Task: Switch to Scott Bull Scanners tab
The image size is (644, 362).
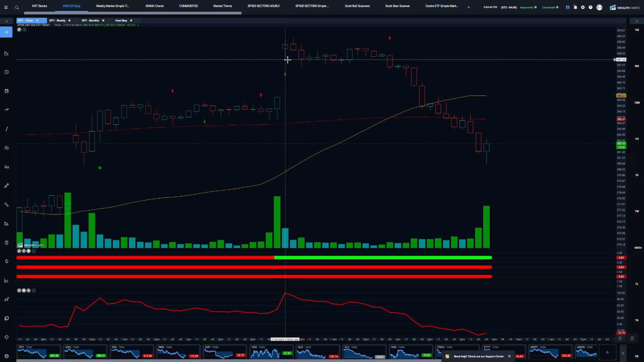Action: click(357, 6)
